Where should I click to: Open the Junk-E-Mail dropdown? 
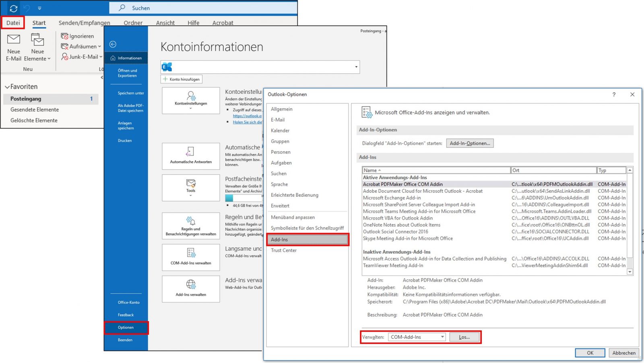click(82, 57)
